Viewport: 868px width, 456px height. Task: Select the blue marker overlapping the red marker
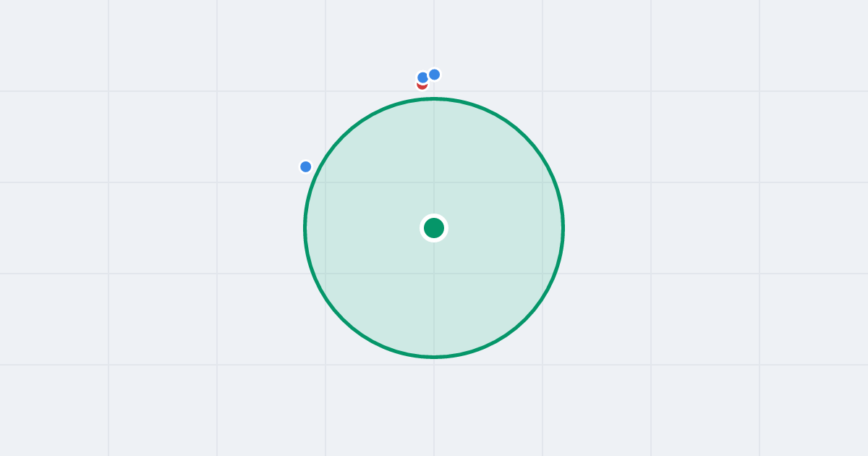pos(423,77)
